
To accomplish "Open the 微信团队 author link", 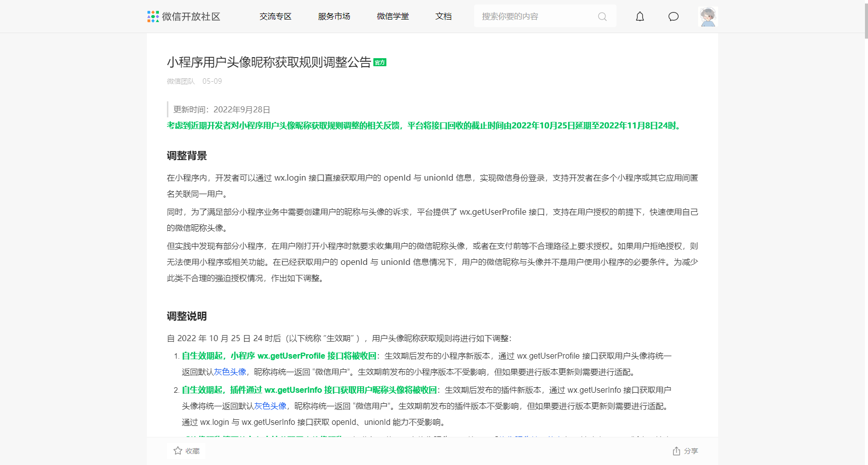I will pos(180,81).
